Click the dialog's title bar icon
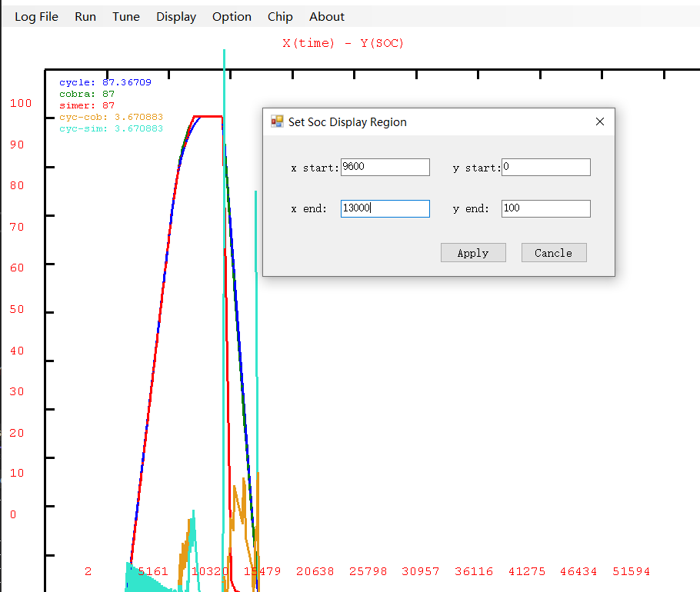700x592 pixels. point(277,121)
